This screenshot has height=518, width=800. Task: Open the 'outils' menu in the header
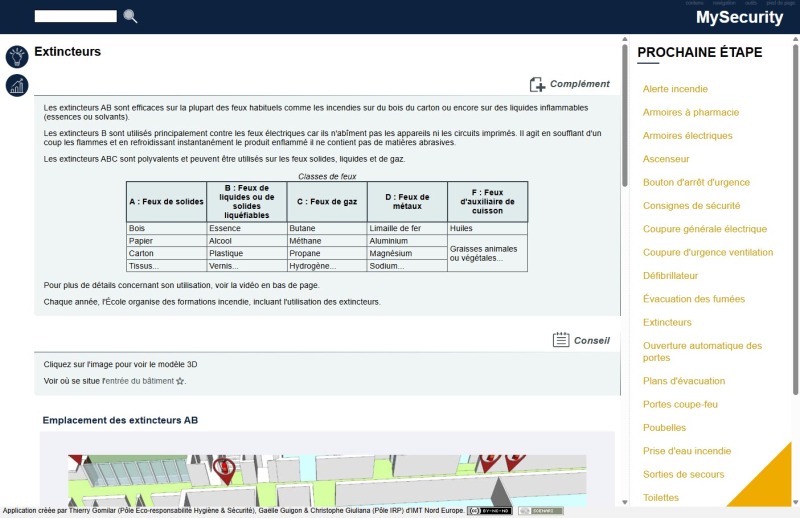tap(751, 3)
